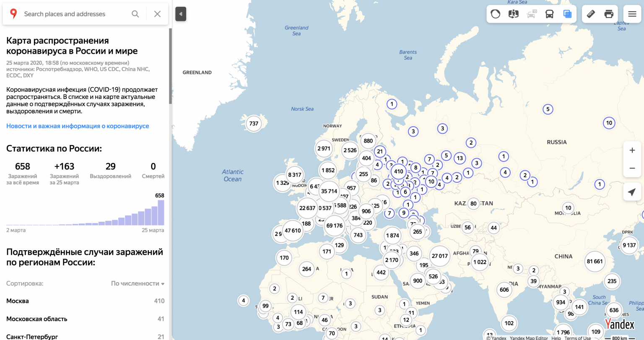Screen dimensions: 644x340
Task: Zoom in using the plus button
Action: coord(632,150)
